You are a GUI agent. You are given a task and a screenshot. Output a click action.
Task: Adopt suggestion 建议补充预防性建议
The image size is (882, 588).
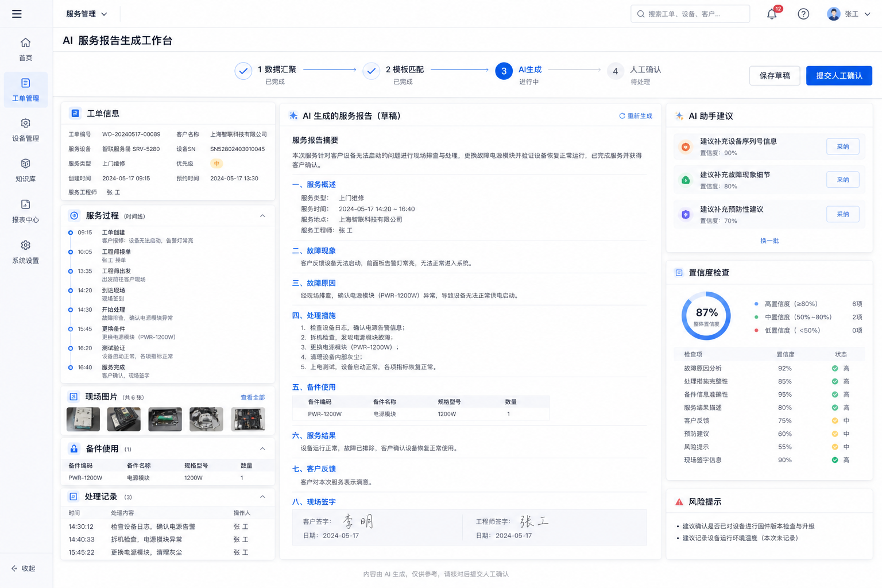coord(842,214)
